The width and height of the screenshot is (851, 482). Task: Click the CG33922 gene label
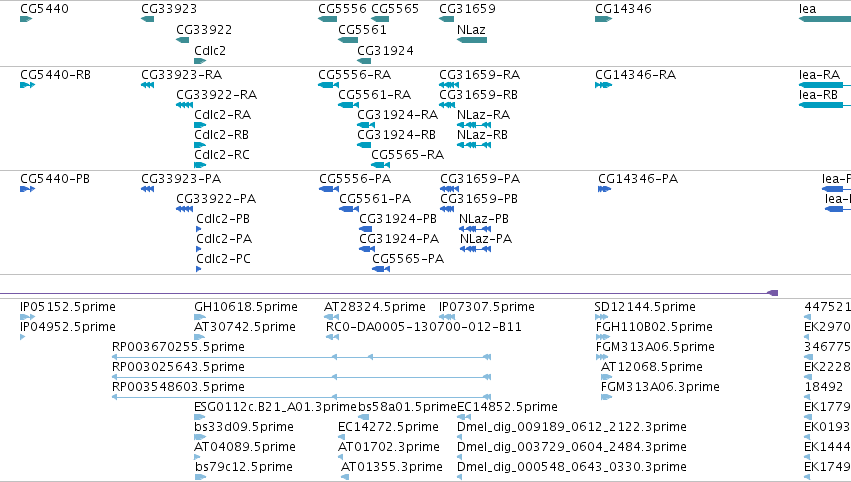(x=204, y=30)
